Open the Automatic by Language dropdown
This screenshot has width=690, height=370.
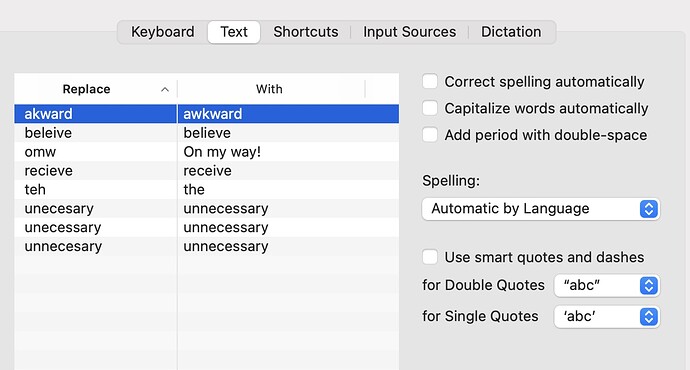[x=540, y=209]
